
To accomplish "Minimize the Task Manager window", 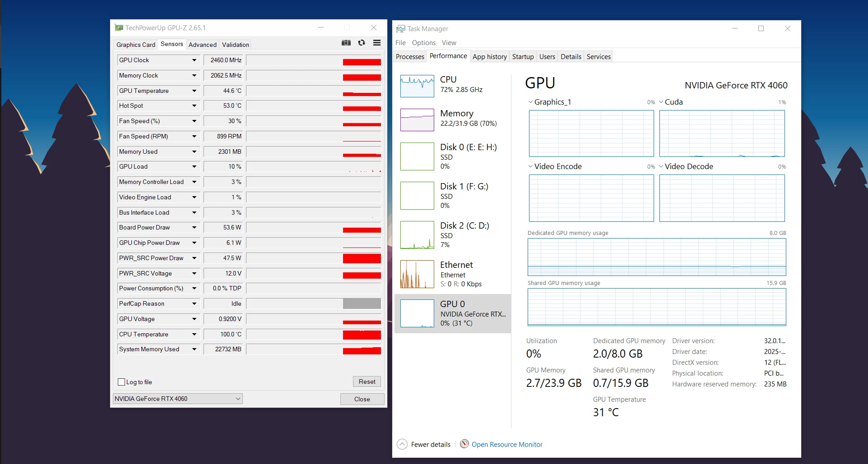I will click(735, 28).
